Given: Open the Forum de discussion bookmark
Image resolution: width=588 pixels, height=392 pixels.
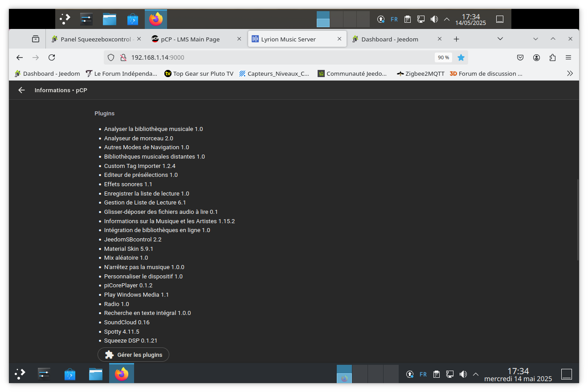Looking at the screenshot, I should coord(486,73).
